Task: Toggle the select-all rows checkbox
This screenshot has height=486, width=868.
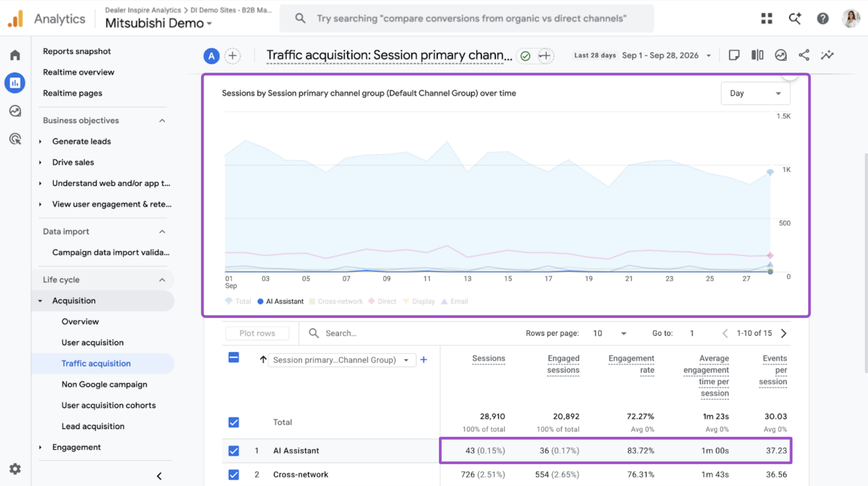Action: pyautogui.click(x=234, y=358)
